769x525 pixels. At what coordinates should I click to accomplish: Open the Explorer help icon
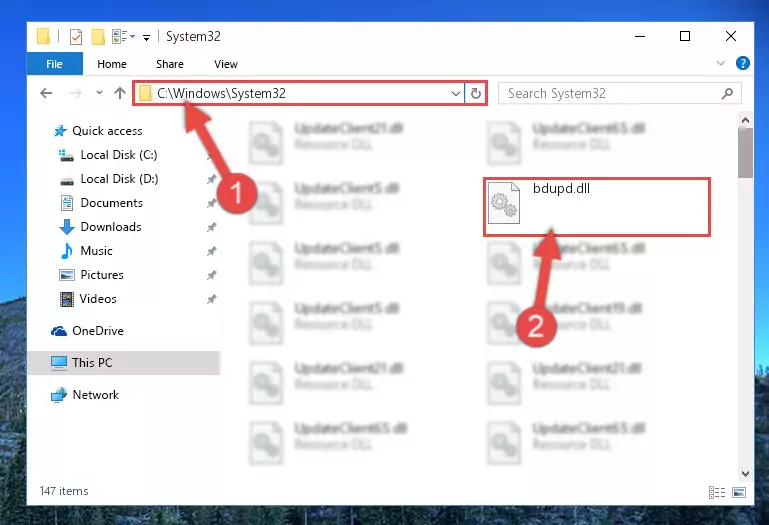pos(743,63)
